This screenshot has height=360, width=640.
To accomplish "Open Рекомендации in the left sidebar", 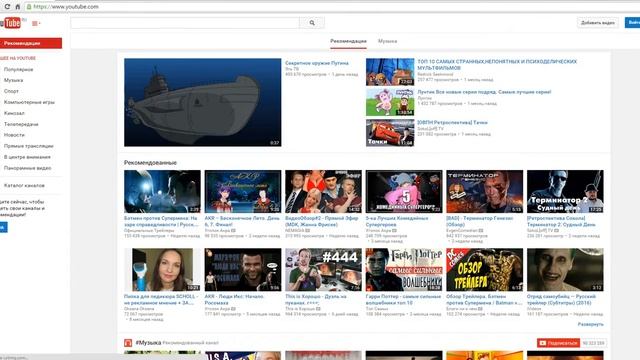I will coord(31,43).
